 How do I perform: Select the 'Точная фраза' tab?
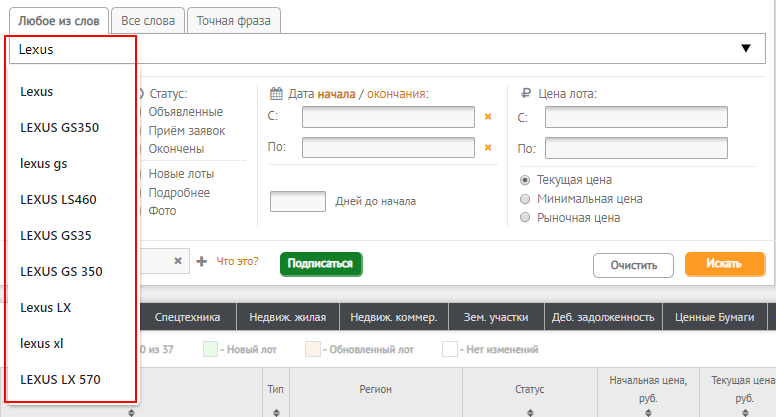point(234,21)
